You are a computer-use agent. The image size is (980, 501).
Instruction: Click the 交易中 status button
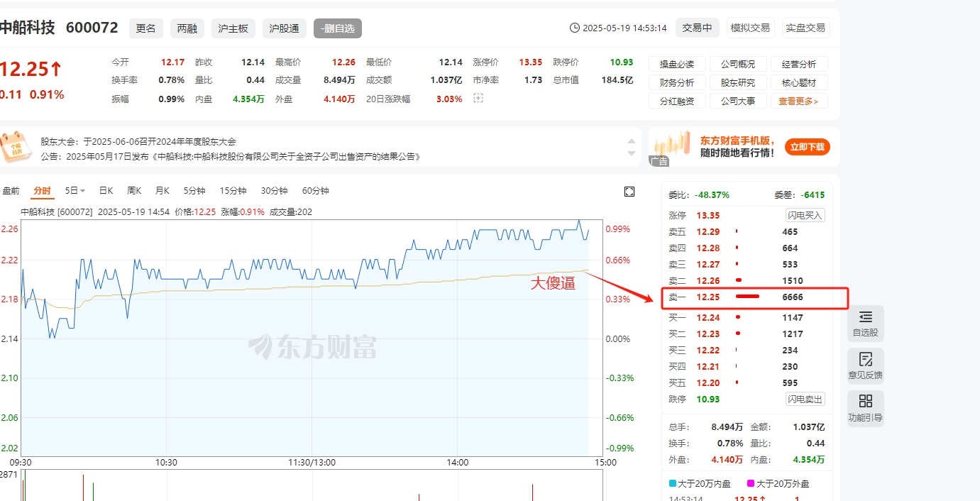698,28
